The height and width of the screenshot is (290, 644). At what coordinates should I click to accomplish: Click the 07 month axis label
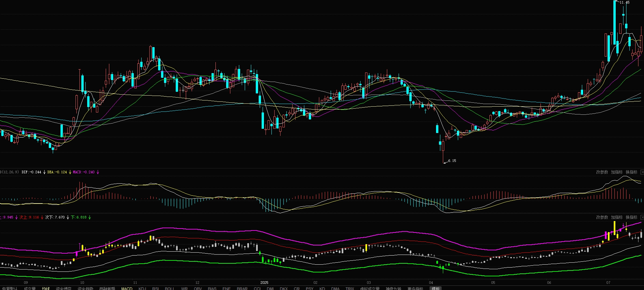pyautogui.click(x=608, y=283)
